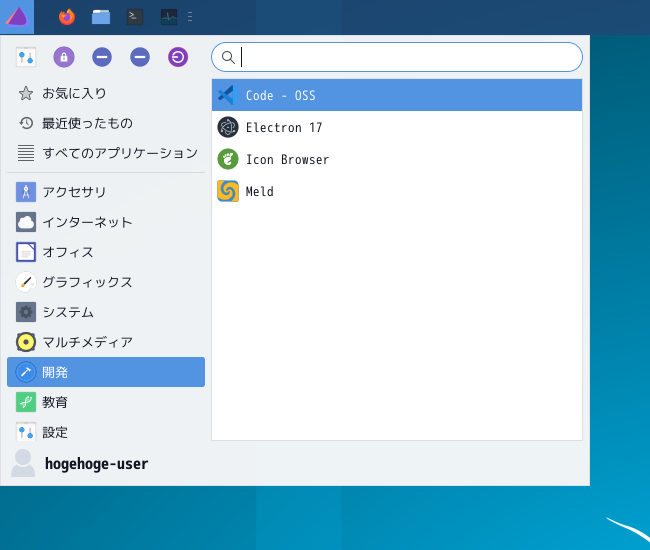Click the purple triangle applications menu button

(17, 17)
